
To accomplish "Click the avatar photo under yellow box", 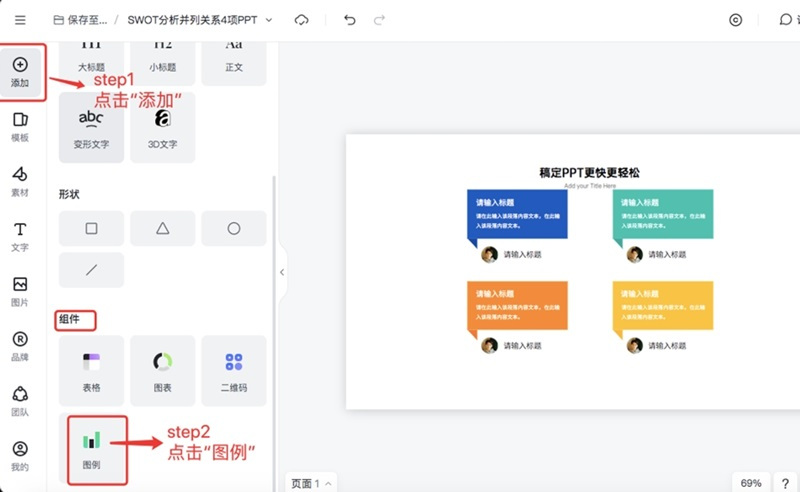I will (x=635, y=346).
